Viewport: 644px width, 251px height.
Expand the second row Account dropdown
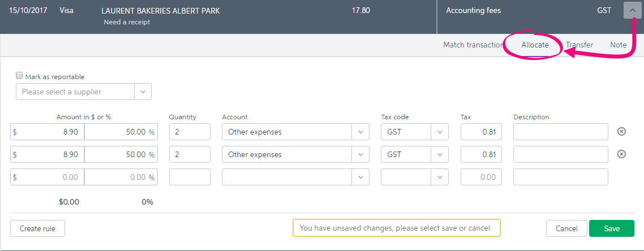[360, 155]
